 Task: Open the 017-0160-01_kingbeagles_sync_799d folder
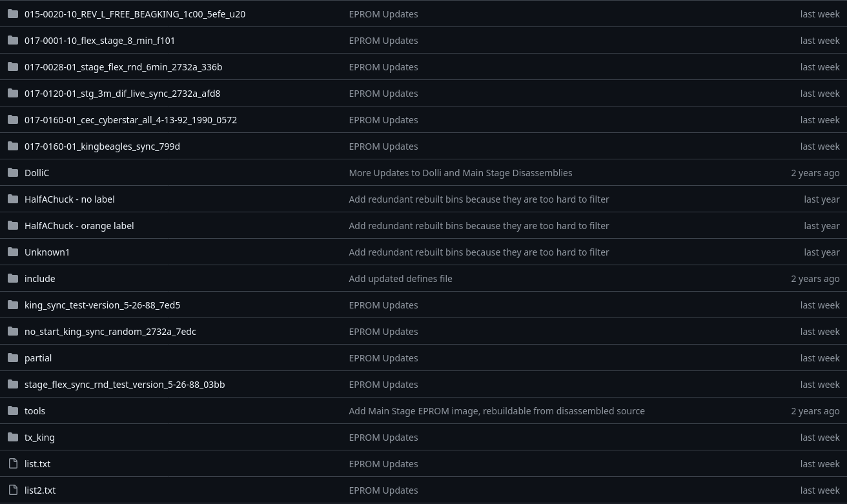tap(102, 146)
